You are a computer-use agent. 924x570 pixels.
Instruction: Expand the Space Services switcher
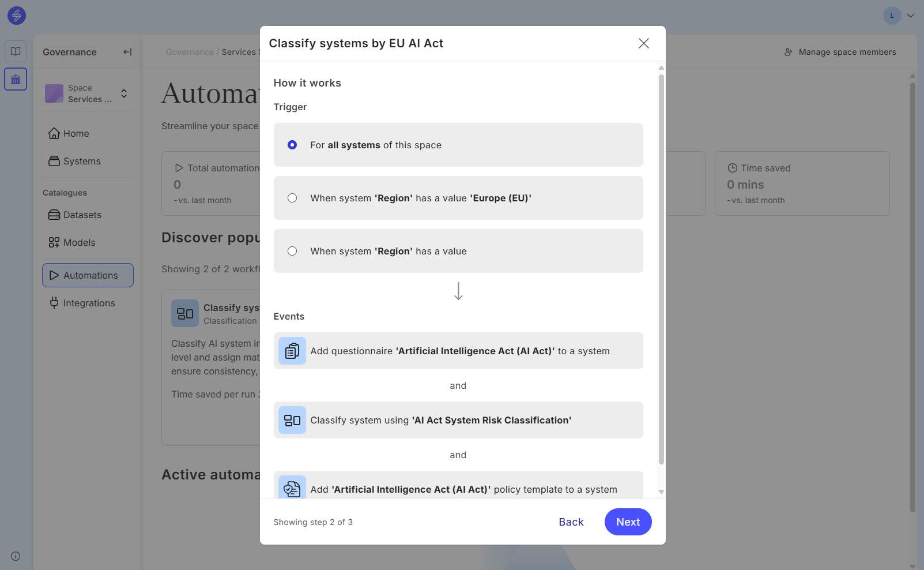pos(123,93)
